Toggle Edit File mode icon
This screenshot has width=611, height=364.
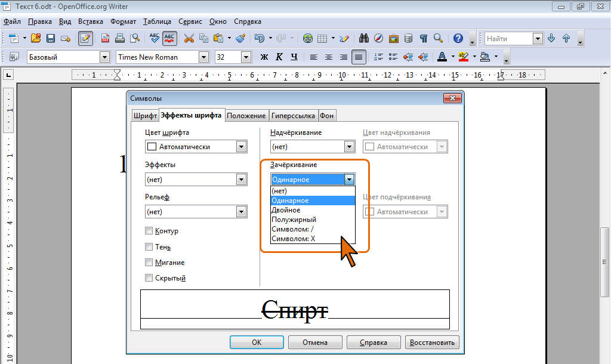[x=85, y=38]
